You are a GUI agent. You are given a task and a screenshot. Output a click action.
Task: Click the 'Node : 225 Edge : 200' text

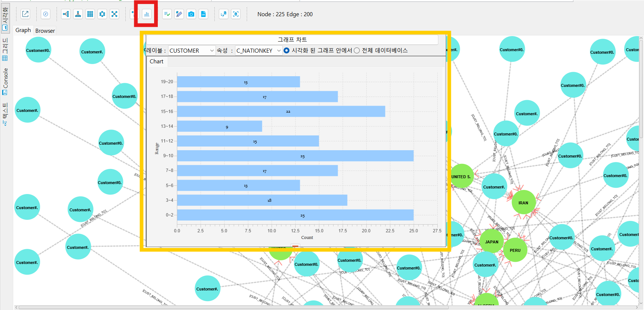[285, 14]
